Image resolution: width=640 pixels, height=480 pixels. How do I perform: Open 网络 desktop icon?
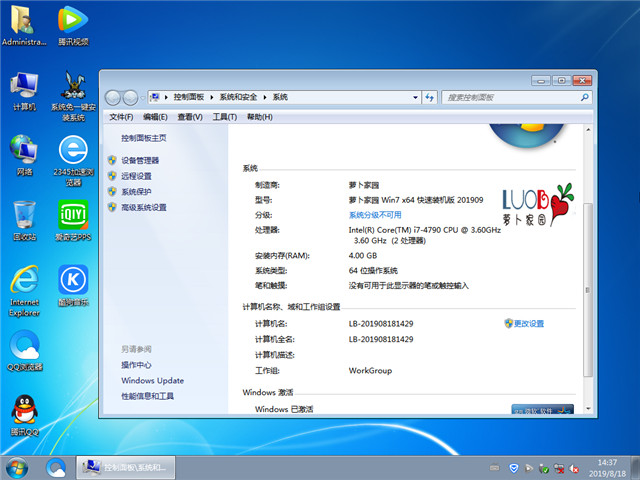(x=24, y=155)
